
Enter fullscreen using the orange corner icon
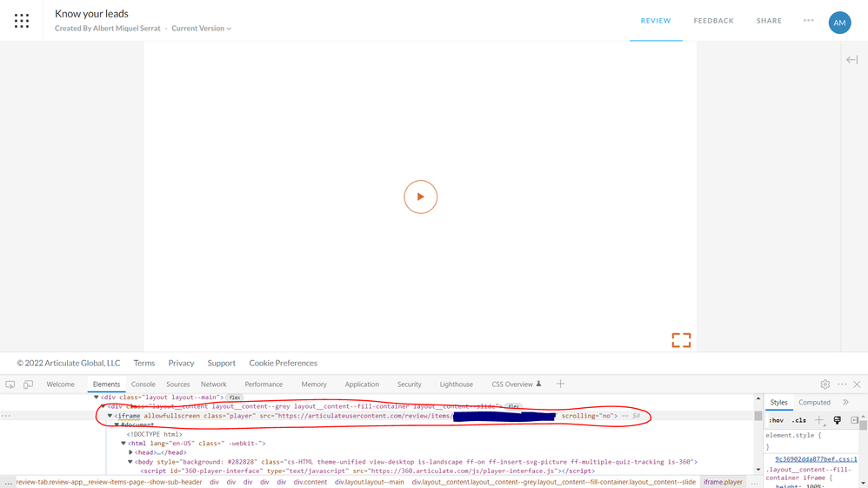pyautogui.click(x=682, y=340)
